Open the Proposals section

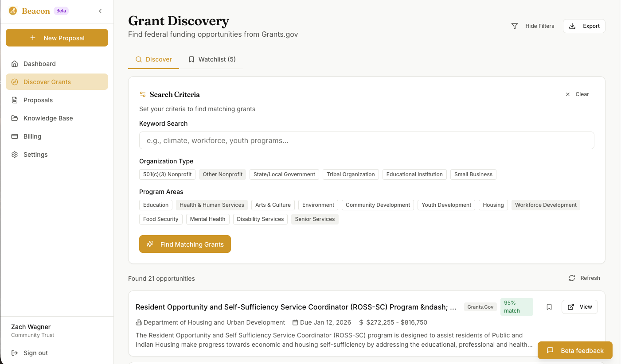tap(57, 100)
